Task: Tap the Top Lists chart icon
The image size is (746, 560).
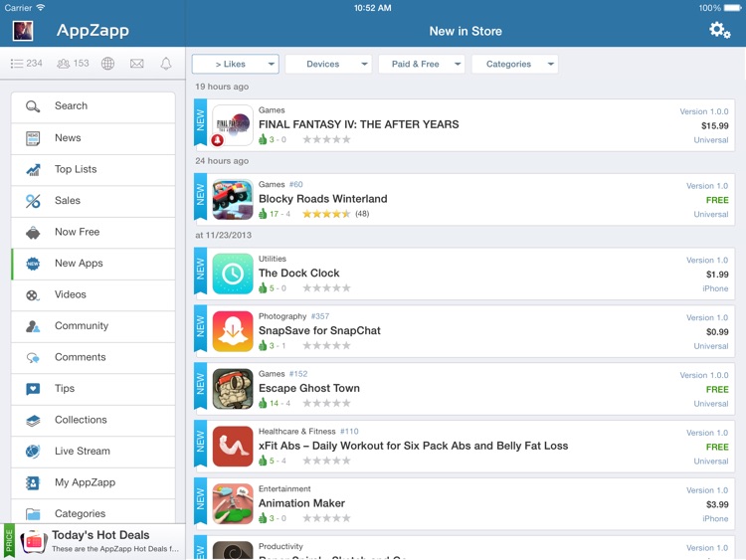Action: [33, 169]
